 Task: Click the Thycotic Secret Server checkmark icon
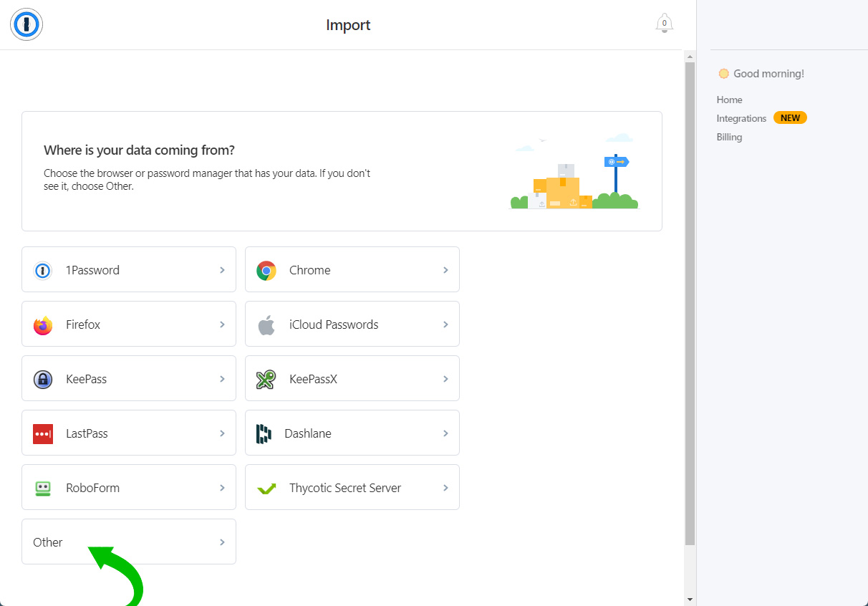(266, 489)
